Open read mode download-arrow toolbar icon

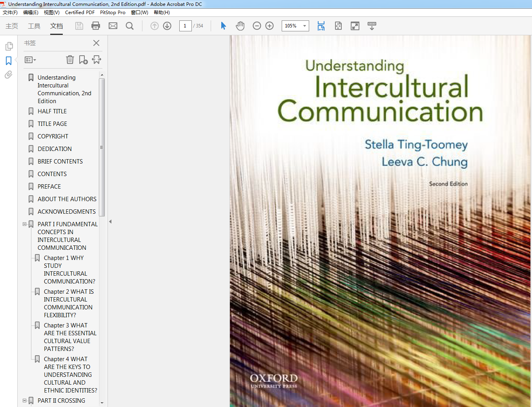coord(372,26)
